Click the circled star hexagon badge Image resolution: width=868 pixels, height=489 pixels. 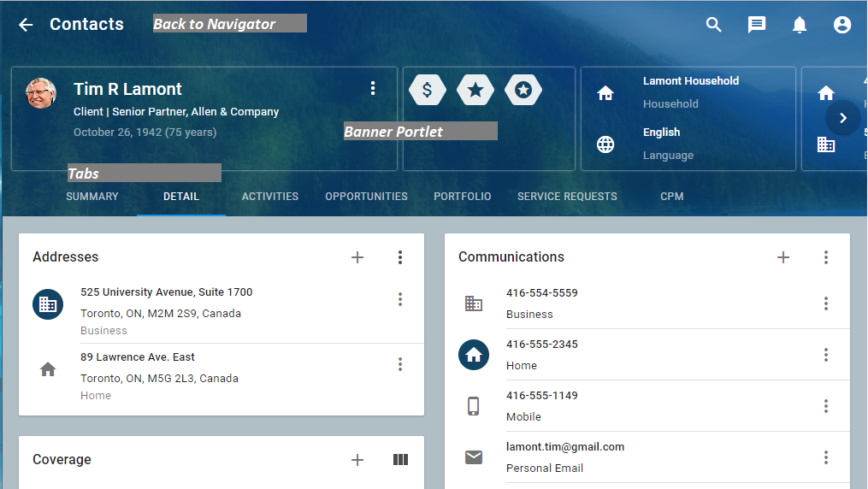click(x=523, y=90)
